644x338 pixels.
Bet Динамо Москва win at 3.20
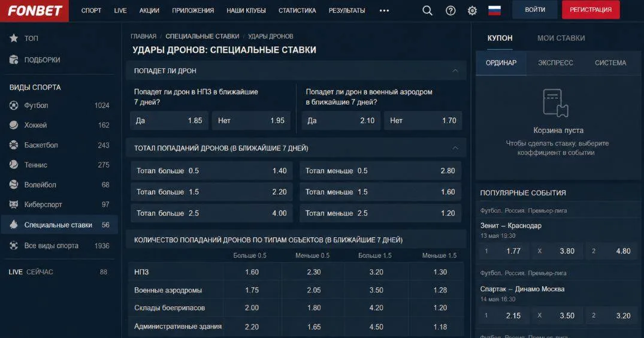coord(612,315)
